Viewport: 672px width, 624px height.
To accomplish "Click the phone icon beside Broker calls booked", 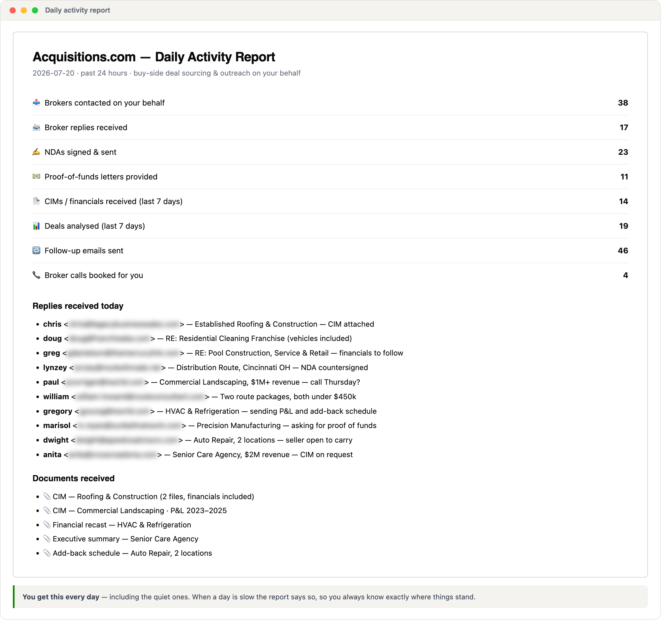I will 36,275.
